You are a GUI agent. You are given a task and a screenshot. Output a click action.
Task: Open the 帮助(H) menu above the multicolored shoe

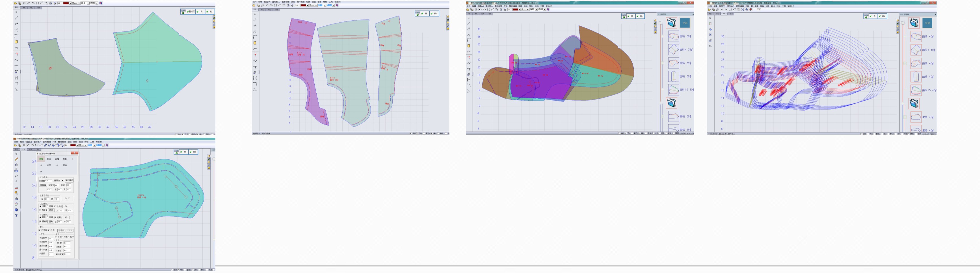pyautogui.click(x=549, y=6)
